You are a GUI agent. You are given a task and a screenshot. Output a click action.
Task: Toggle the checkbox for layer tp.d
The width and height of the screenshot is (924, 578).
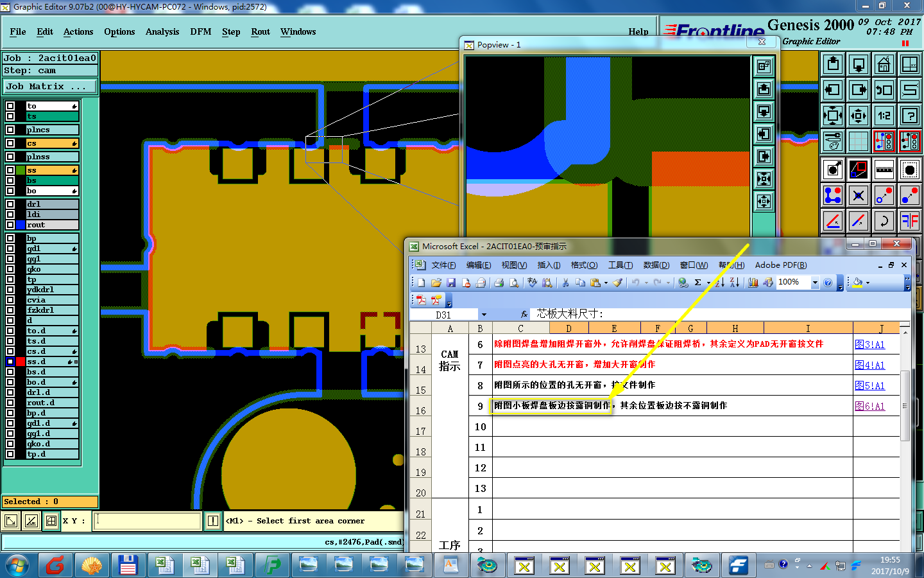click(x=10, y=454)
